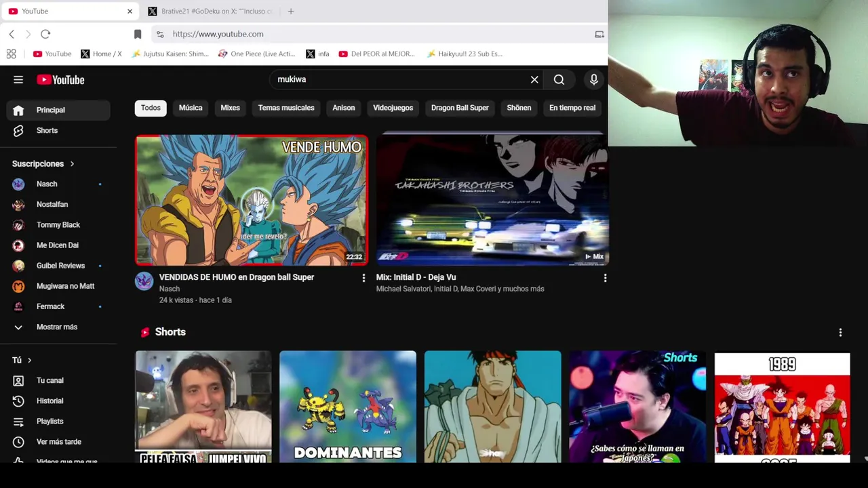The width and height of the screenshot is (868, 488).
Task: Open Shorts section more options menu
Action: point(840,332)
